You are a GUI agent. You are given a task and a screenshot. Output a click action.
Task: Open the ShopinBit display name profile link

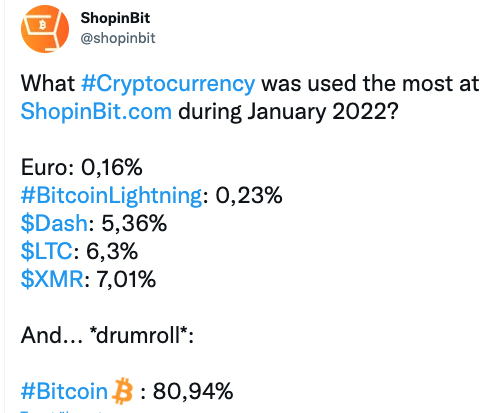coord(115,18)
